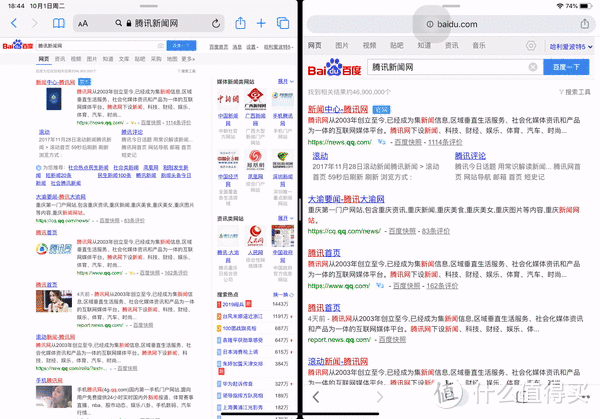
Task: Open 手机腾讯网 result in left window
Action: [49, 380]
